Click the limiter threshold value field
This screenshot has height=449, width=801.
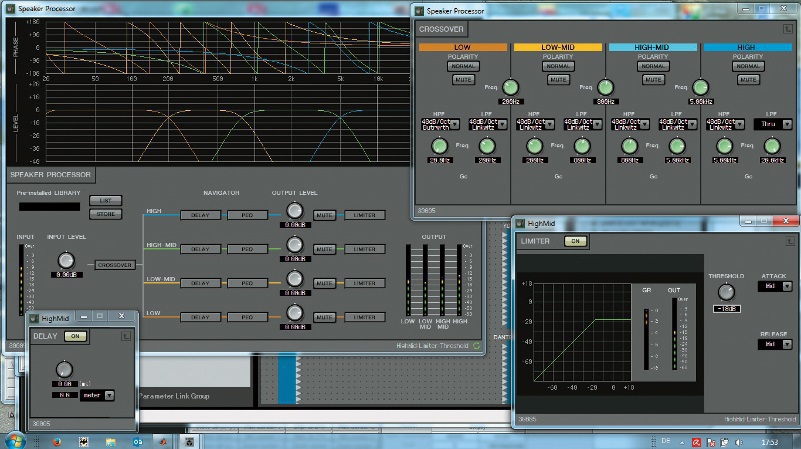tap(727, 308)
